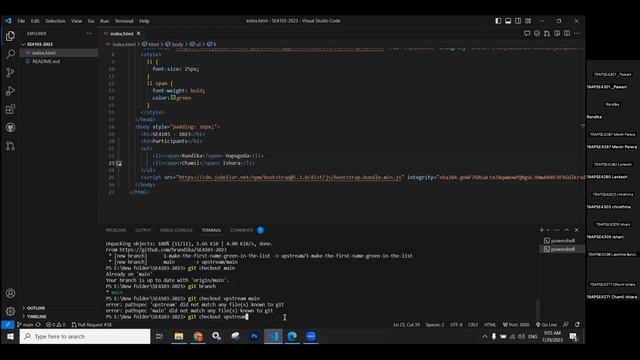
Task: Select the first powershell terminal entry
Action: click(x=562, y=241)
